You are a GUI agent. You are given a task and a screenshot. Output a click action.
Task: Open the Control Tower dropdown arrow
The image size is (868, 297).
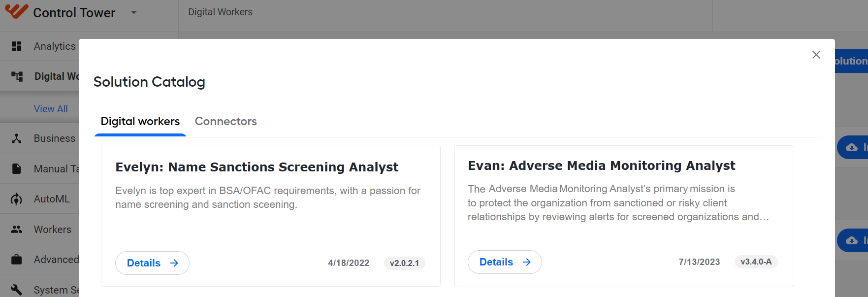[134, 13]
